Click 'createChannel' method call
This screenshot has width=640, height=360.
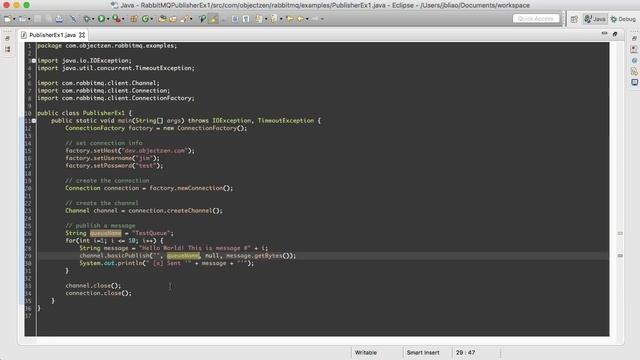[189, 211]
